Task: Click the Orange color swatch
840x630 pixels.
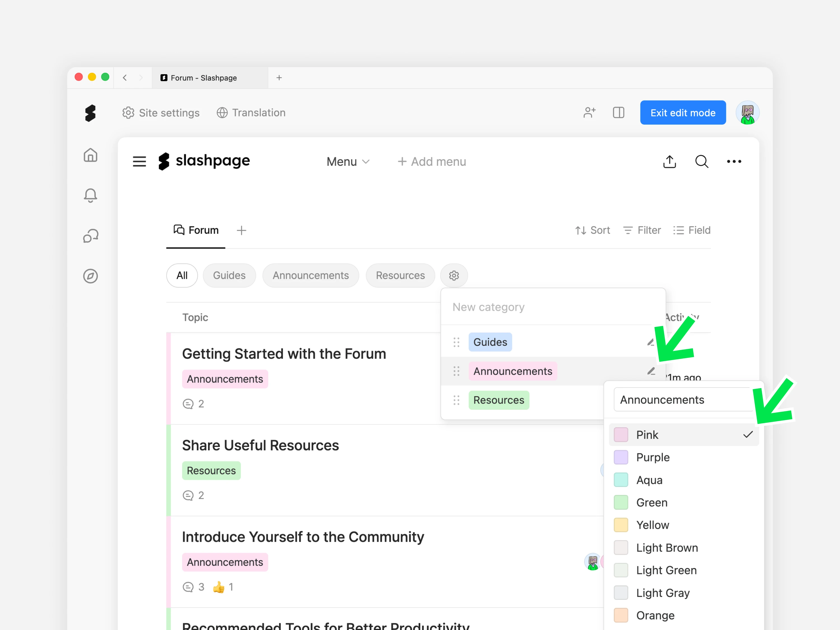Action: [x=621, y=615]
